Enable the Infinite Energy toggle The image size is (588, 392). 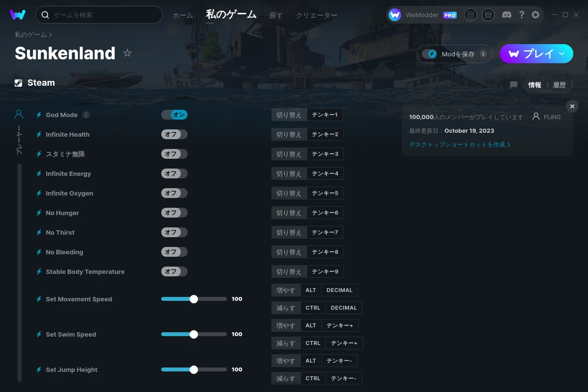[174, 173]
